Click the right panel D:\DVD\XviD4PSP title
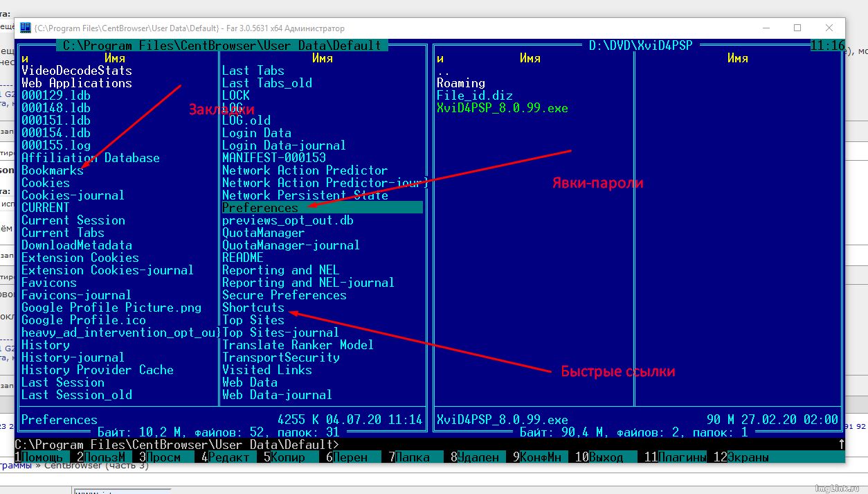 coord(641,46)
